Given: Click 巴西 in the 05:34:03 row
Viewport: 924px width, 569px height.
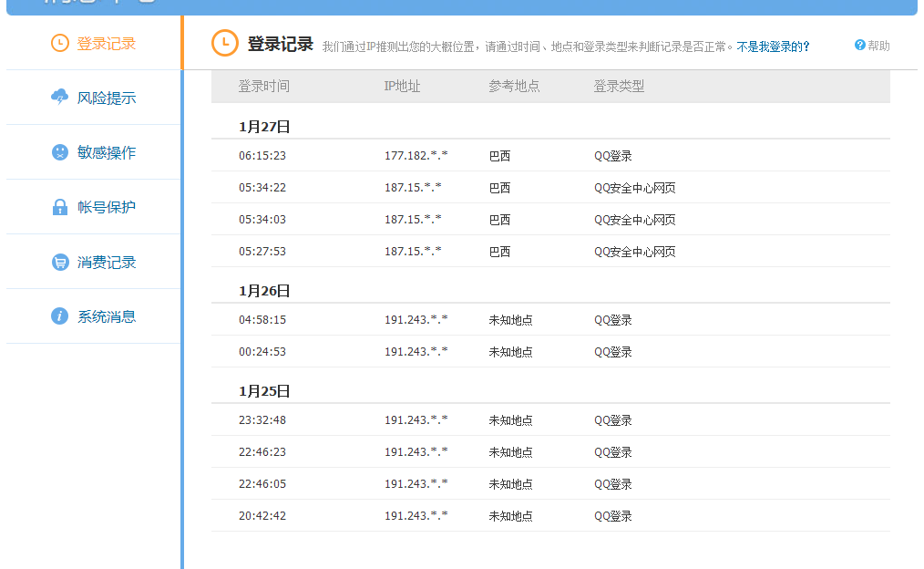Looking at the screenshot, I should [x=499, y=220].
